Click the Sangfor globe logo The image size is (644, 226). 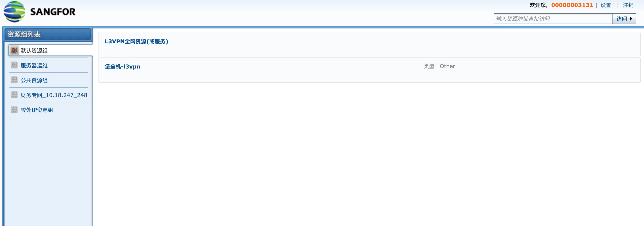tap(14, 11)
